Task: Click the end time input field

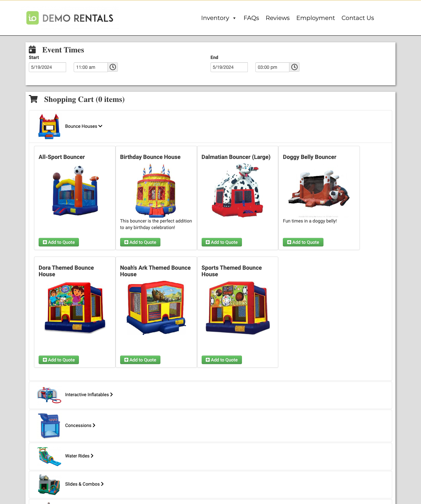Action: click(x=272, y=67)
